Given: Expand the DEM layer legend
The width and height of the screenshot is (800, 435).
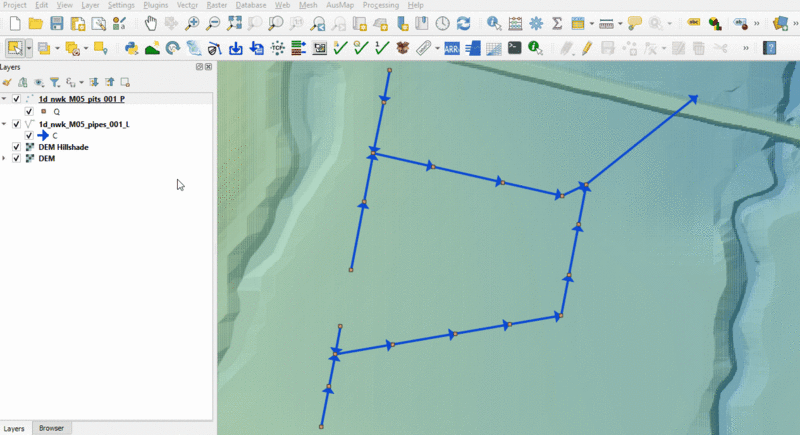Looking at the screenshot, I should pos(6,159).
